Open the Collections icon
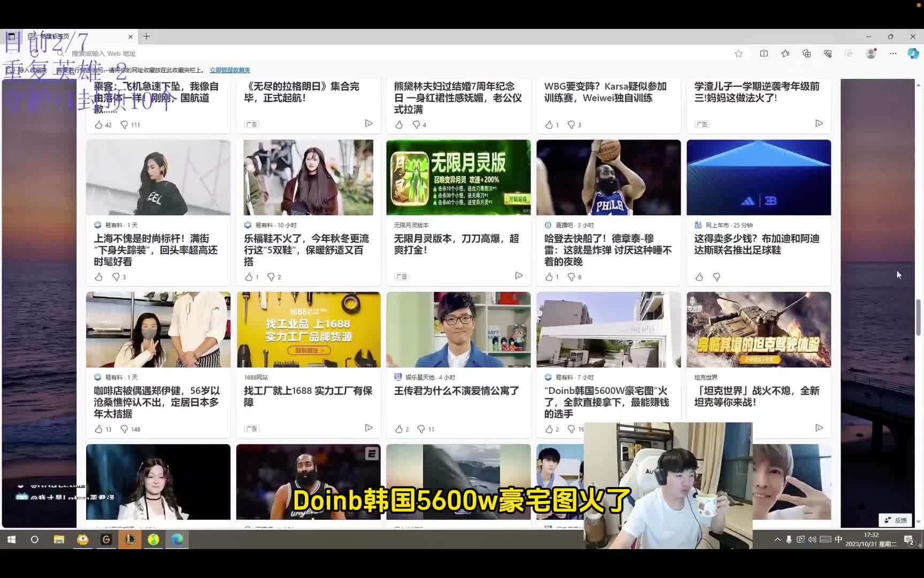 point(806,54)
